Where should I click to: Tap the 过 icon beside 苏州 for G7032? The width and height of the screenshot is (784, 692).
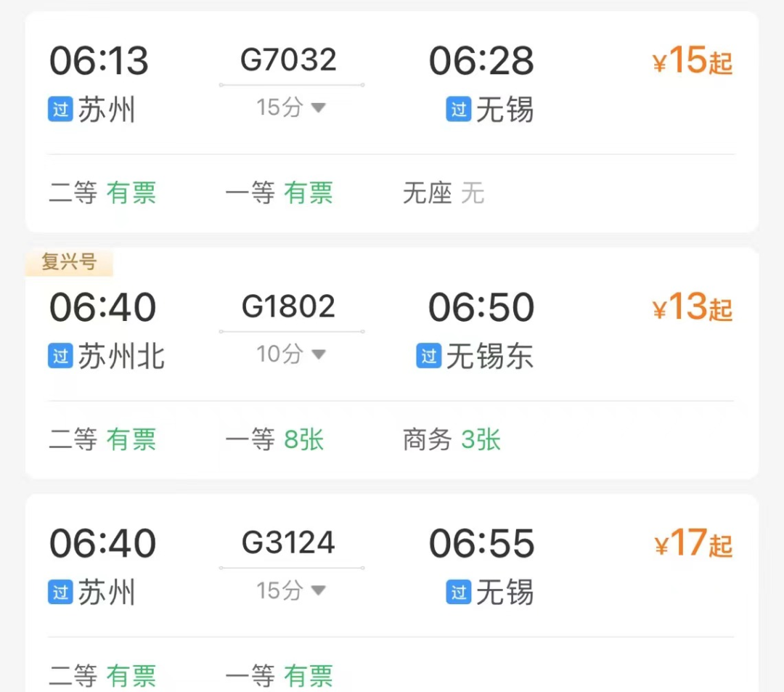pyautogui.click(x=61, y=110)
